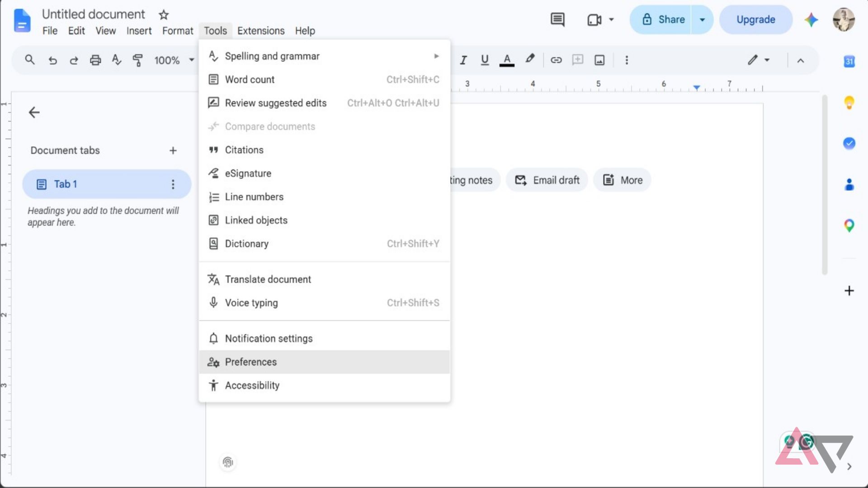
Task: Open the Share options dropdown arrow
Action: [702, 20]
